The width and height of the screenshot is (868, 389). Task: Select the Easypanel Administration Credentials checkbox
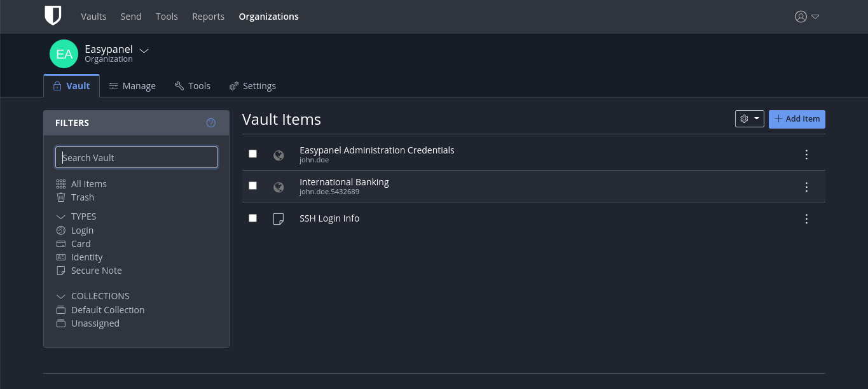point(253,154)
